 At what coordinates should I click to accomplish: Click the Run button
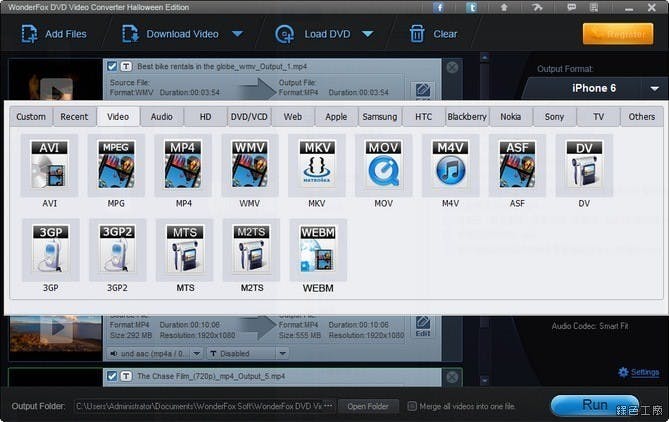click(x=595, y=405)
